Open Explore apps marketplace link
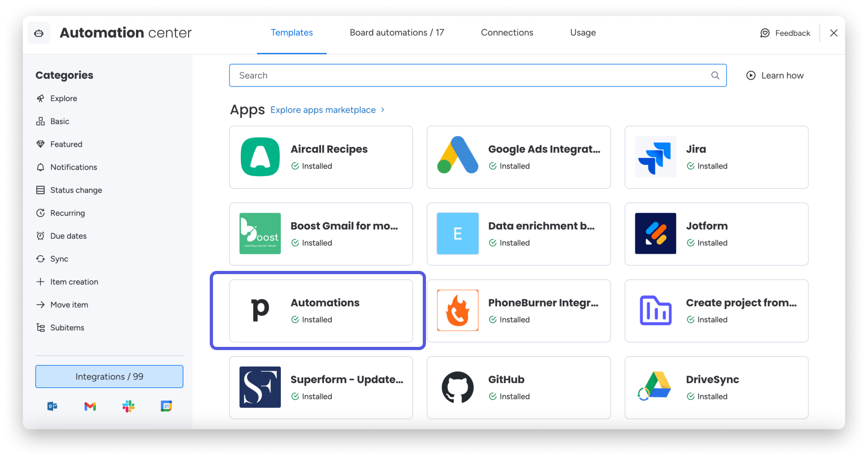 point(328,110)
